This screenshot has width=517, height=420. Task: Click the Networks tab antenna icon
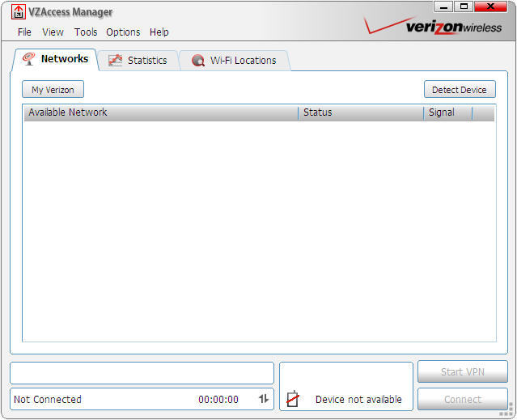[x=28, y=59]
